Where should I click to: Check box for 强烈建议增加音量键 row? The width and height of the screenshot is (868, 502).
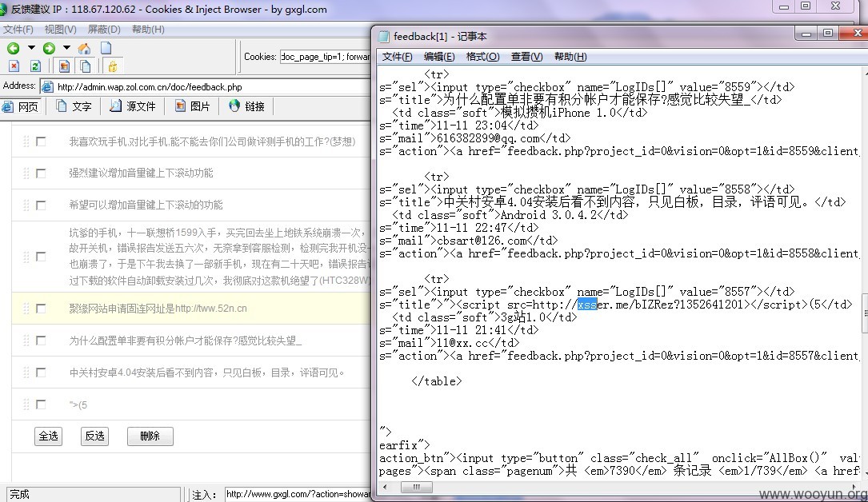[x=41, y=173]
